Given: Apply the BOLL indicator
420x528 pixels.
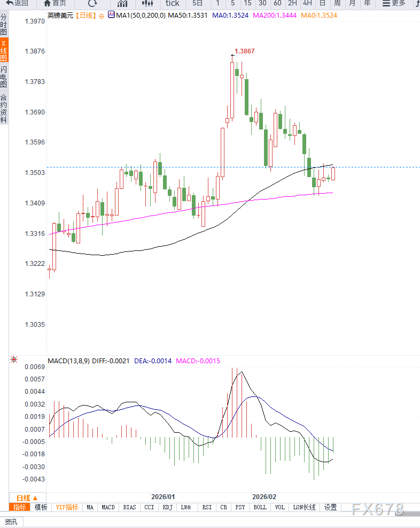Looking at the screenshot, I should coord(260,507).
